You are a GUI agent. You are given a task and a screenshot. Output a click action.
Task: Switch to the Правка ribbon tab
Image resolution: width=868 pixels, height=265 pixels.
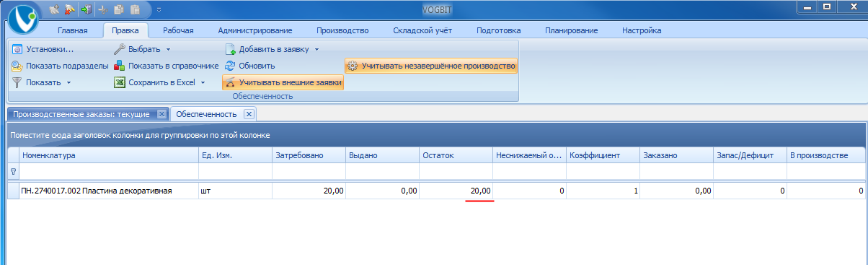tap(125, 30)
